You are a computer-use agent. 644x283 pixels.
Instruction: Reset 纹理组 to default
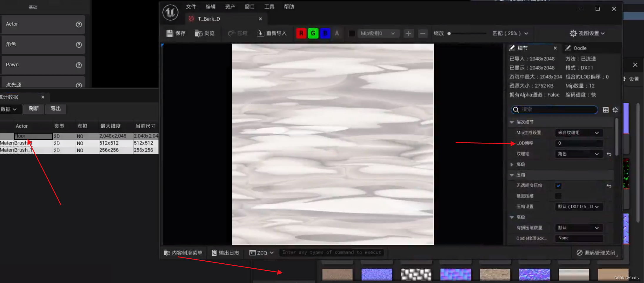pos(609,154)
